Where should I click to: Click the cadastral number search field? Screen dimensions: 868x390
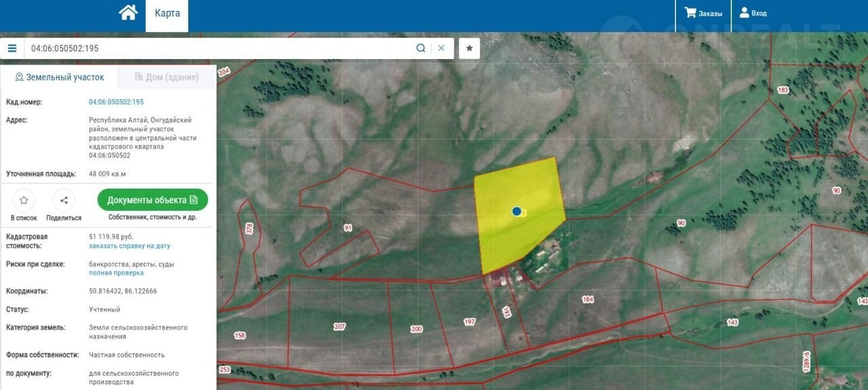(x=217, y=48)
